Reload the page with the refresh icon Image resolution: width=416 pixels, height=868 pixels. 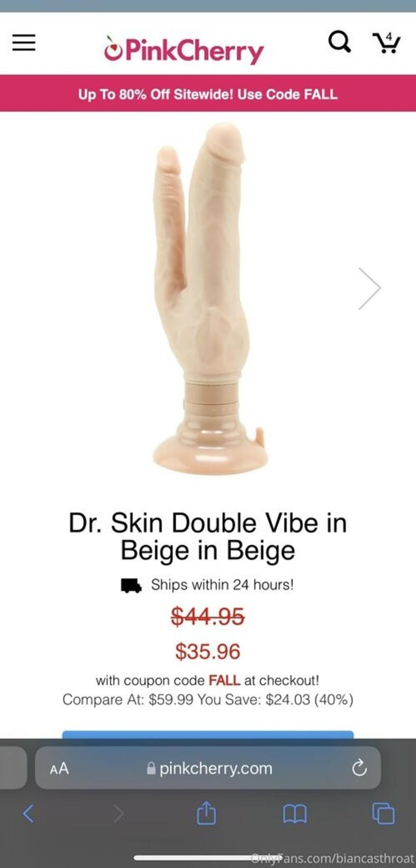point(359,768)
